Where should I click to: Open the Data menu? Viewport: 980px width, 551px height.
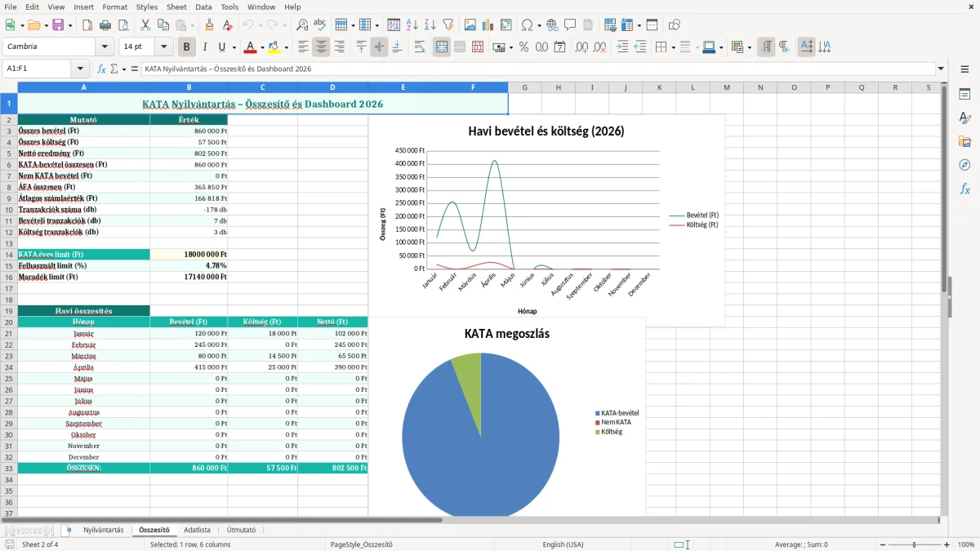tap(203, 7)
